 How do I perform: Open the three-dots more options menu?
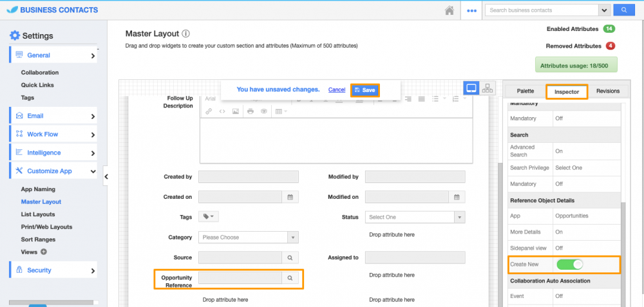472,10
